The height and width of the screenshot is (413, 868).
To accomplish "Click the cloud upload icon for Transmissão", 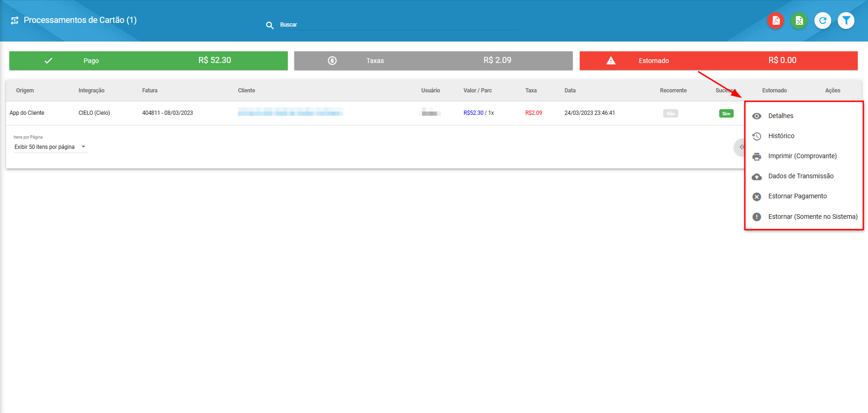I will (757, 176).
